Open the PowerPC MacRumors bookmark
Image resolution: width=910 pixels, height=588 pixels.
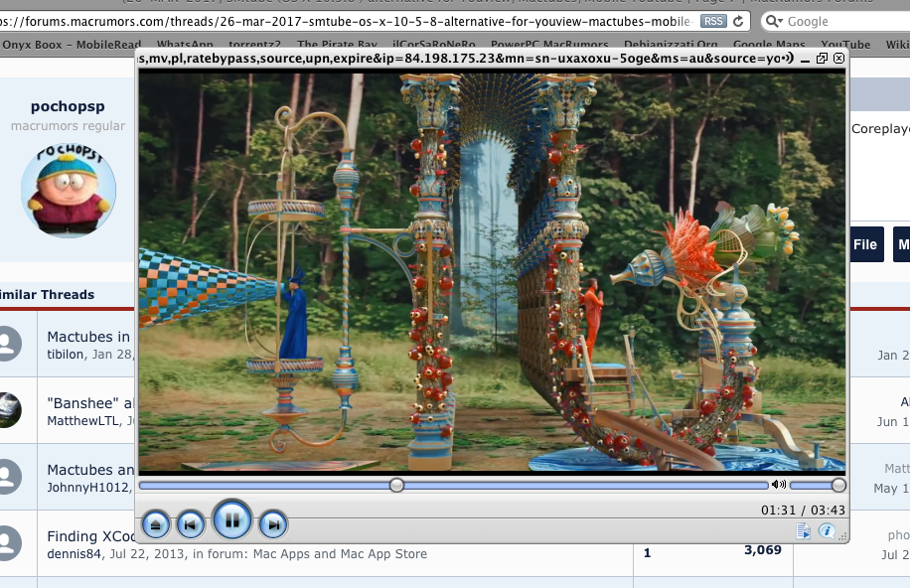[550, 45]
